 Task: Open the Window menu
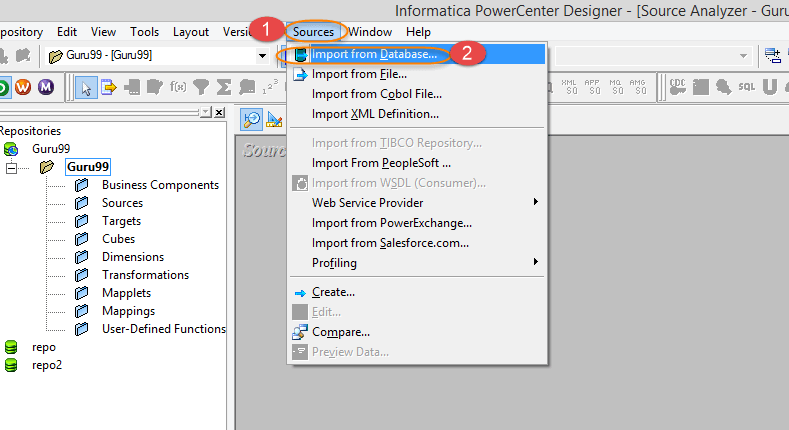click(370, 32)
